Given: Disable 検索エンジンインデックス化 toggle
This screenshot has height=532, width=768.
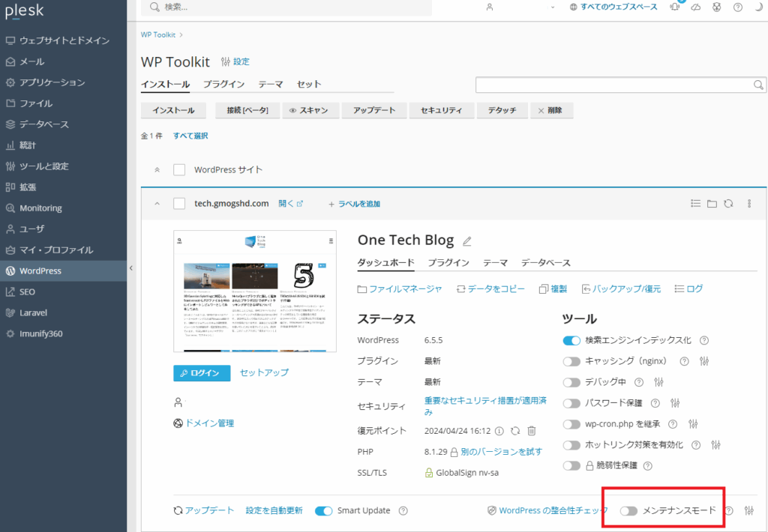Looking at the screenshot, I should coord(571,340).
